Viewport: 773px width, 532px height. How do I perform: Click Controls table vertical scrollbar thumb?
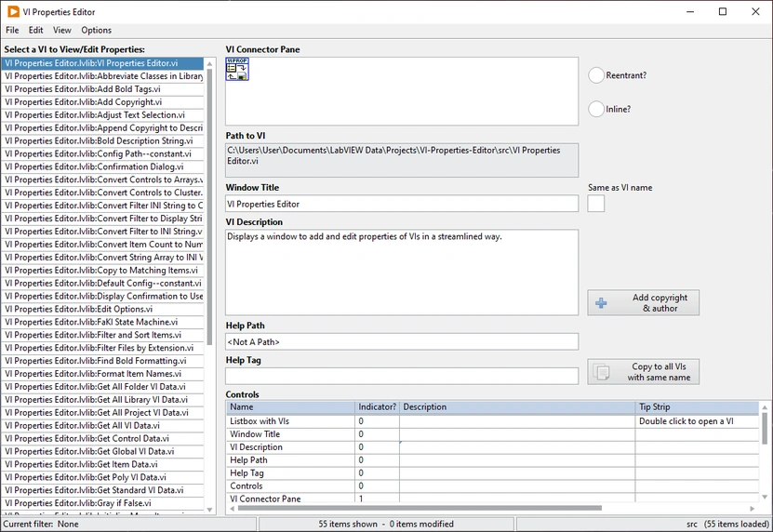tap(765, 428)
